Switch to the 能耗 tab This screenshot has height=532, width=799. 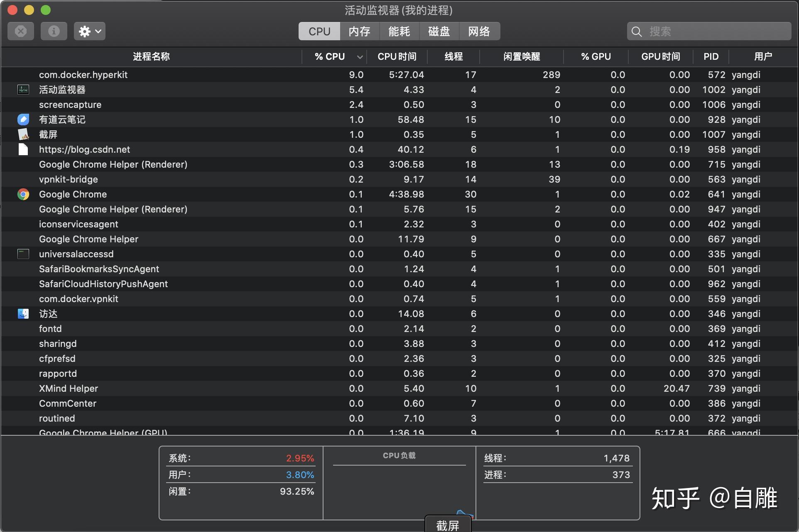[399, 32]
